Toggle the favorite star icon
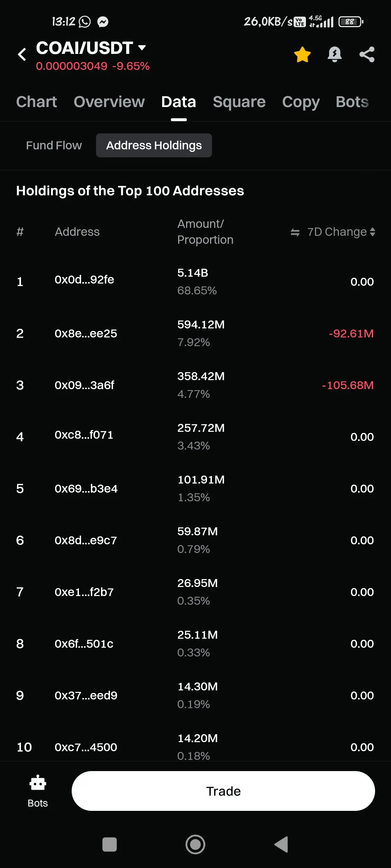Screen dimensions: 391x868 point(302,55)
